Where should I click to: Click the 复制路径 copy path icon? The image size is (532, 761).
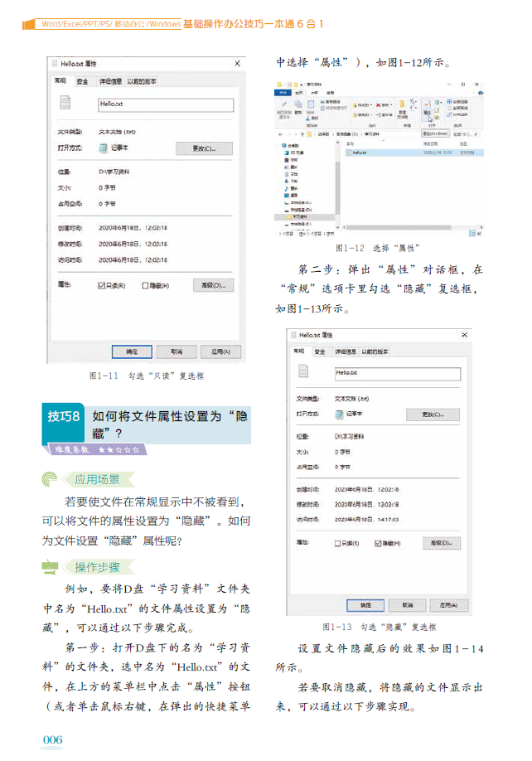pyautogui.click(x=322, y=102)
